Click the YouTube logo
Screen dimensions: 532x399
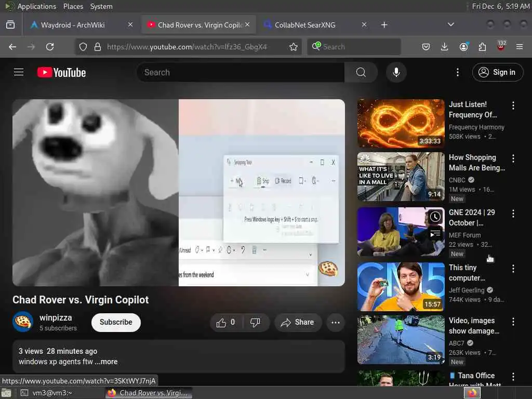(61, 73)
